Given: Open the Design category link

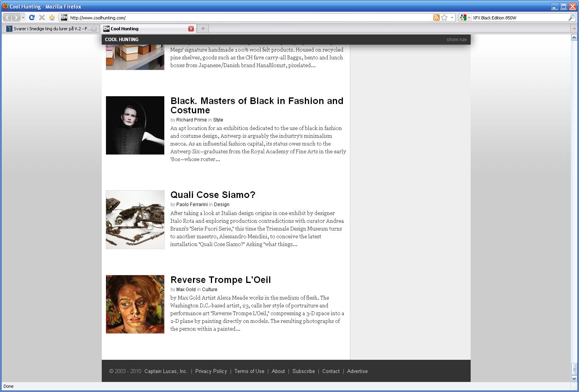Looking at the screenshot, I should pos(222,205).
